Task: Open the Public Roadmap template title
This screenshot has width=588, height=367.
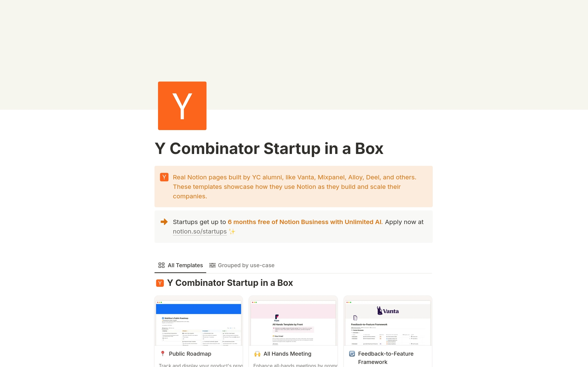Action: click(190, 354)
